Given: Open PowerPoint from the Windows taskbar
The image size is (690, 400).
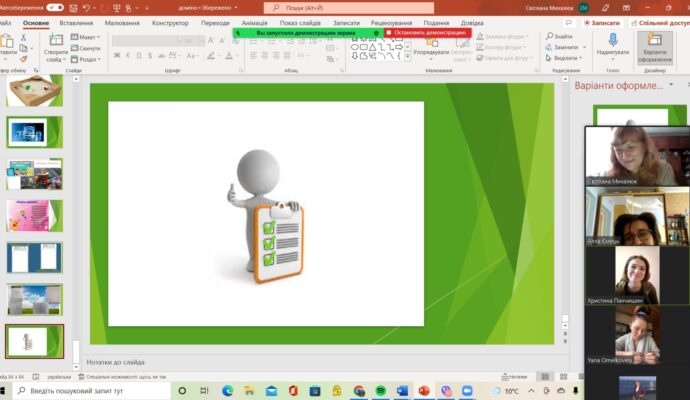Looking at the screenshot, I should click(x=424, y=390).
